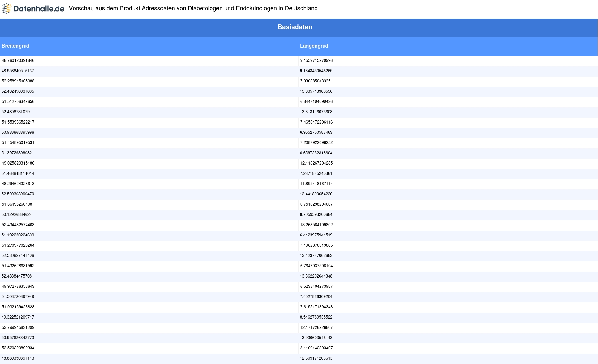Select latitude cell 53.258945465088
598x364 pixels.
[18, 81]
